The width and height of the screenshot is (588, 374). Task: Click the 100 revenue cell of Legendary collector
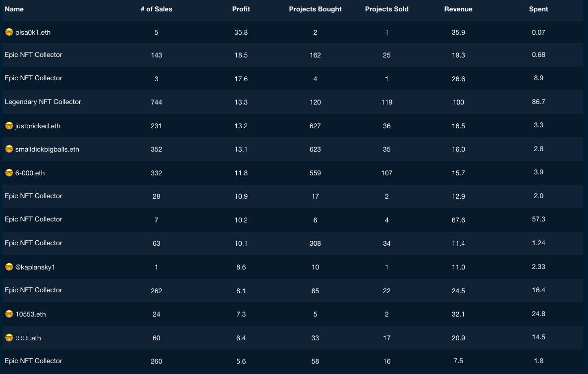click(458, 102)
